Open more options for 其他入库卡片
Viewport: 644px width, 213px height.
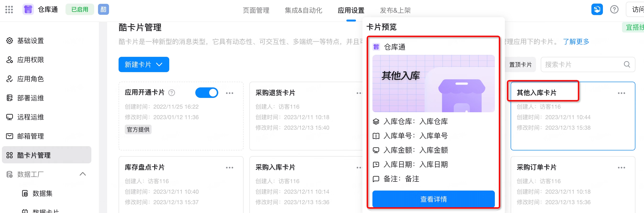point(621,93)
